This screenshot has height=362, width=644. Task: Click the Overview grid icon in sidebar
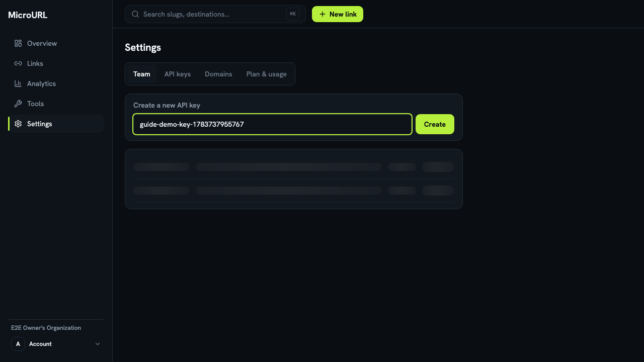pos(18,43)
